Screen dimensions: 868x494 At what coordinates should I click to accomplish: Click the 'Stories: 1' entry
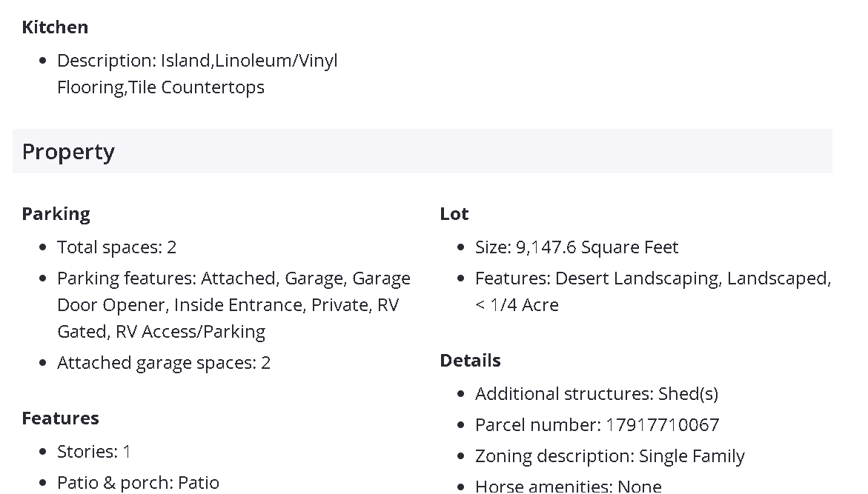[93, 452]
